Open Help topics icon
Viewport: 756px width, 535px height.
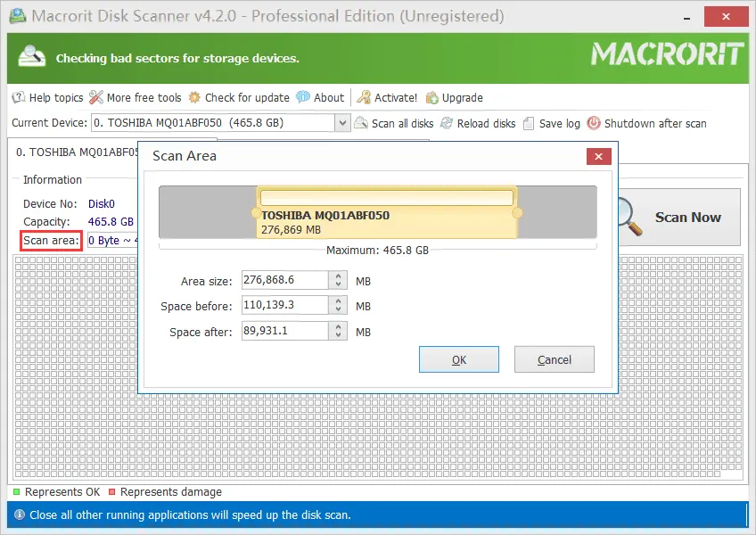[x=19, y=97]
